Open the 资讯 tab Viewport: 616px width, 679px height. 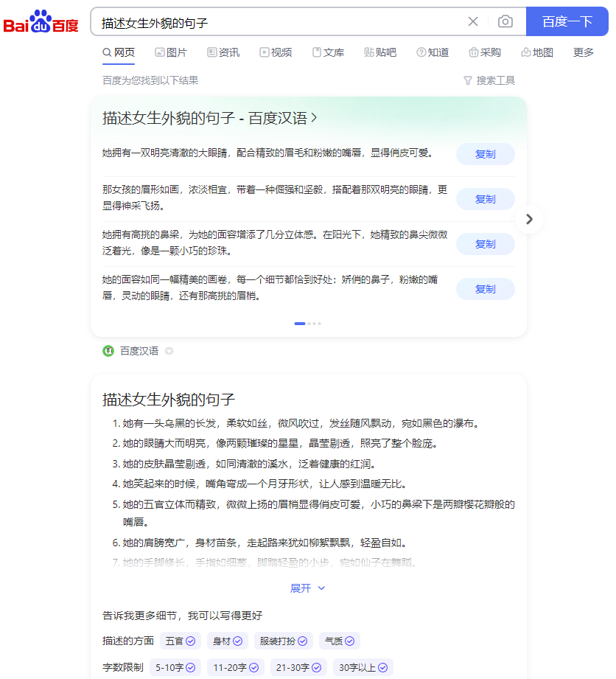[x=223, y=53]
